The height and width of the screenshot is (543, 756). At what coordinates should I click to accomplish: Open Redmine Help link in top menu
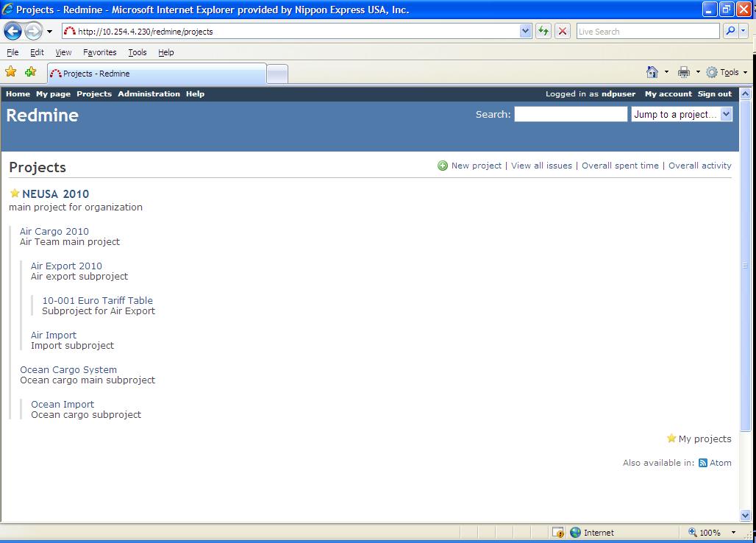click(x=196, y=94)
